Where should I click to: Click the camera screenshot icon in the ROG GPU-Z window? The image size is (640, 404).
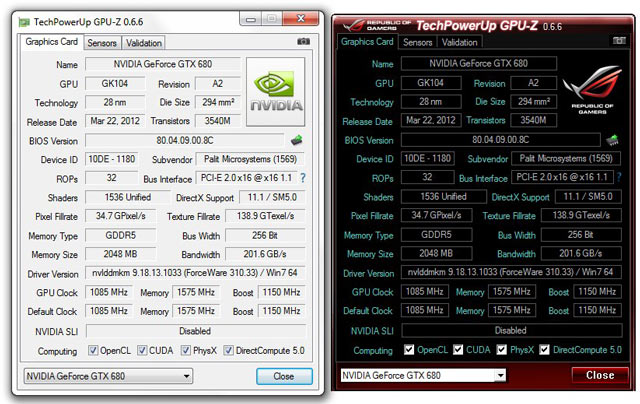pos(619,40)
